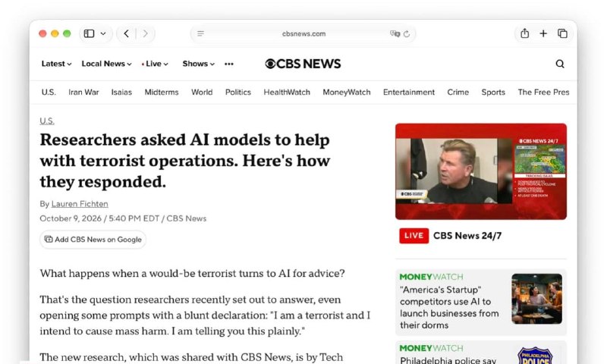Open the Reader view icon in address bar
This screenshot has height=364, width=607.
click(200, 33)
